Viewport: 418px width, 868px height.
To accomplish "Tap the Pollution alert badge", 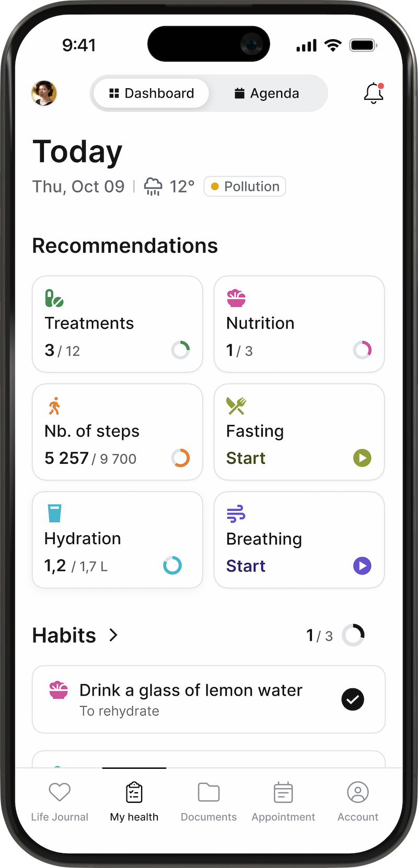I will (x=245, y=186).
